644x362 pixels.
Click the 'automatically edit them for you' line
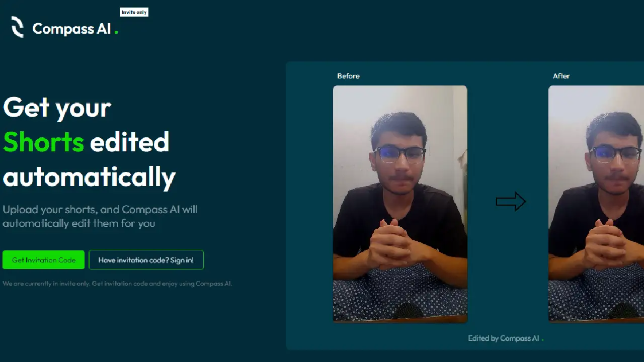tap(79, 223)
